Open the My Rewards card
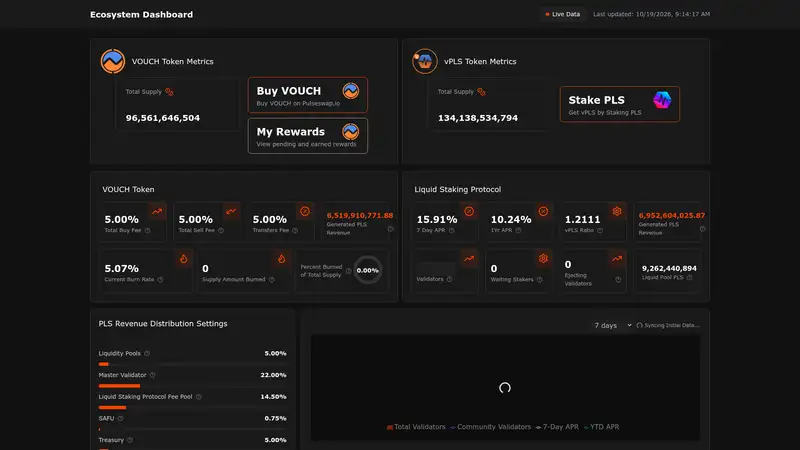 [308, 136]
